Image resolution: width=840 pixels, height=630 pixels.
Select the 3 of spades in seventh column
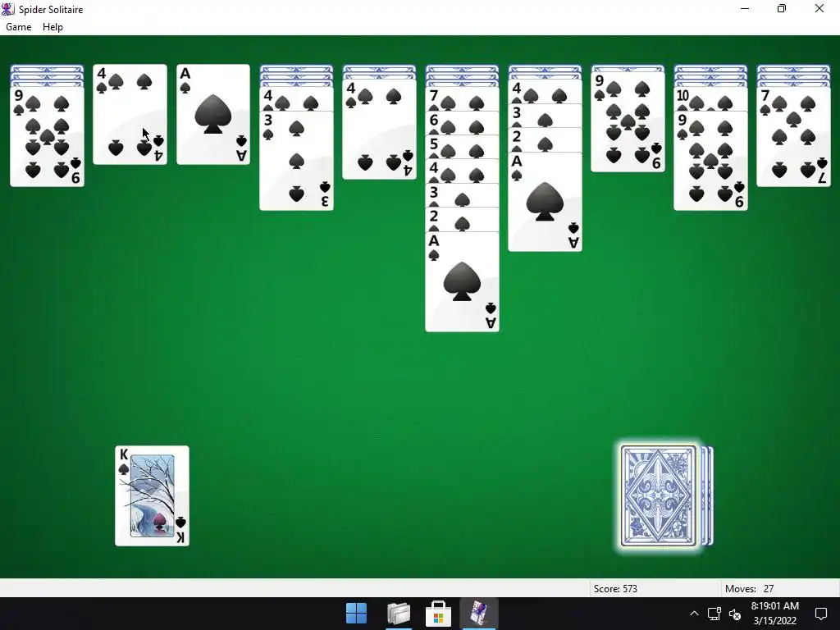point(545,116)
